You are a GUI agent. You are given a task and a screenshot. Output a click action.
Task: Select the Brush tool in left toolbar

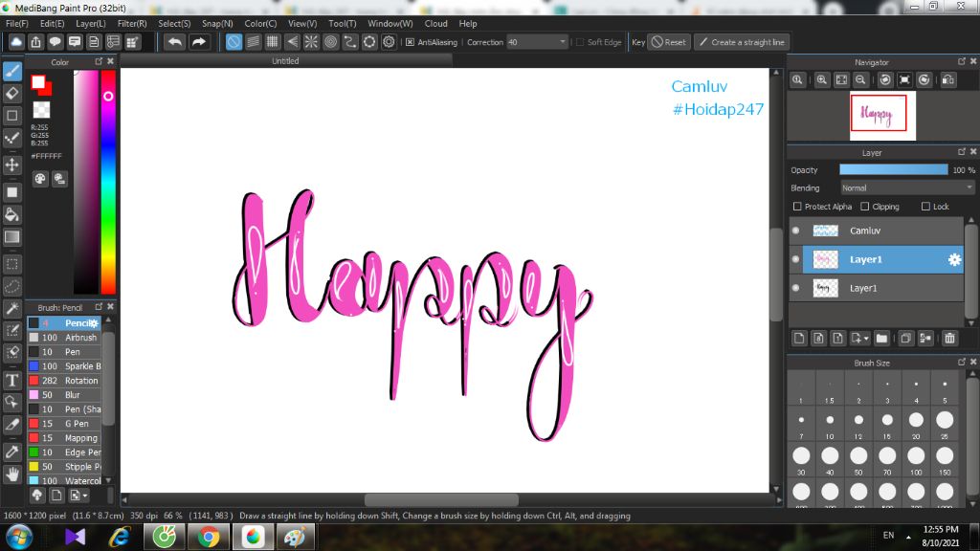pyautogui.click(x=12, y=71)
